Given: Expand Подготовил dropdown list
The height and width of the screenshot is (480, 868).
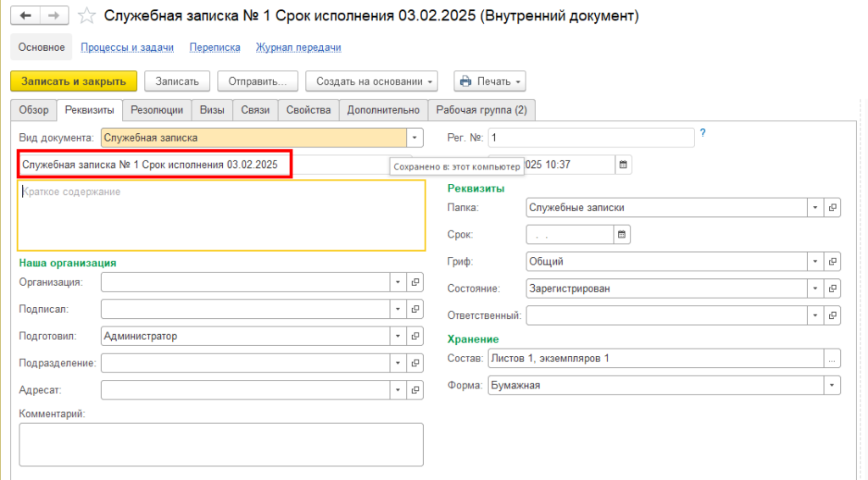Looking at the screenshot, I should 398,336.
